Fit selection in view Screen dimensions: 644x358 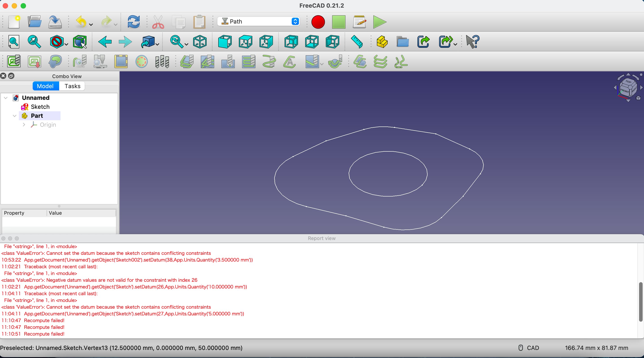35,42
